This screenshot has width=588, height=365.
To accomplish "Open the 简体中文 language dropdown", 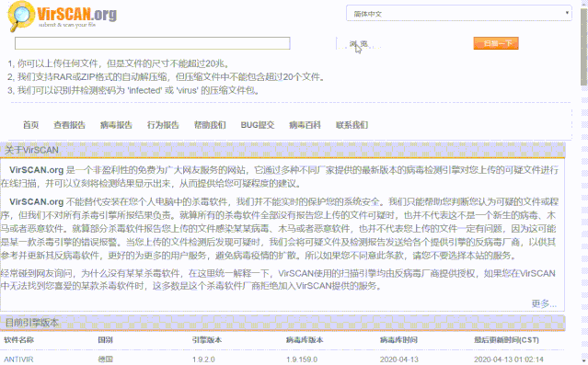I will click(458, 14).
